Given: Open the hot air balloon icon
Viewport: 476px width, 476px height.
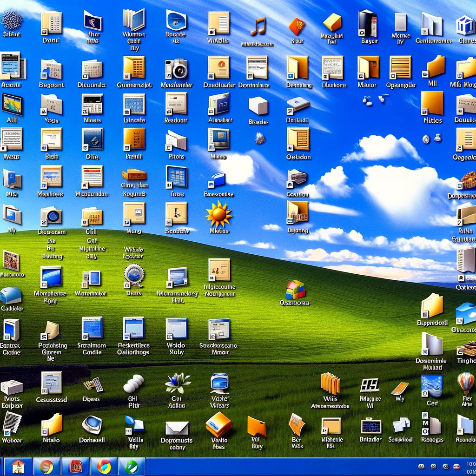Looking at the screenshot, I should coord(466,383).
